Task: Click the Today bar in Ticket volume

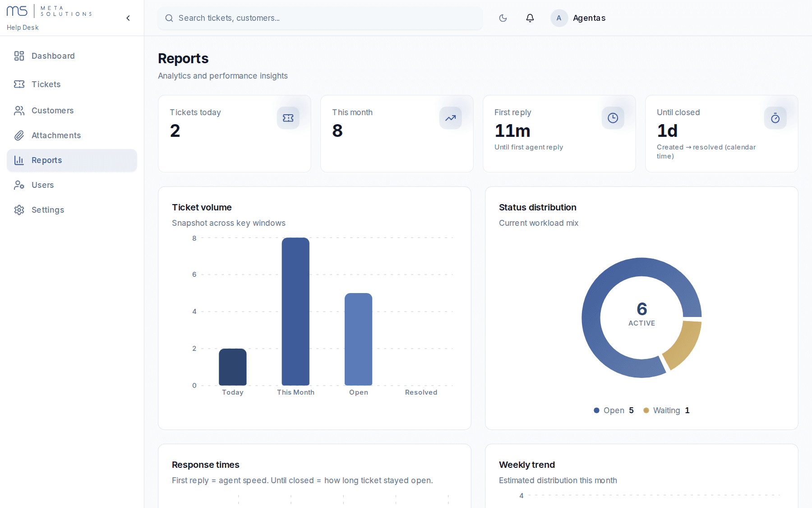Action: [x=233, y=367]
